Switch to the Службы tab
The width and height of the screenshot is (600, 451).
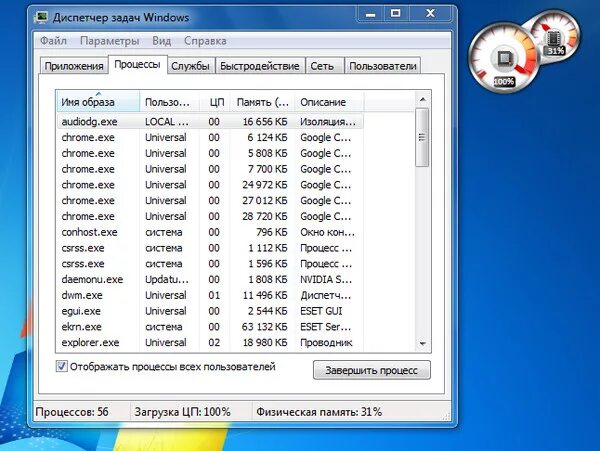[190, 66]
